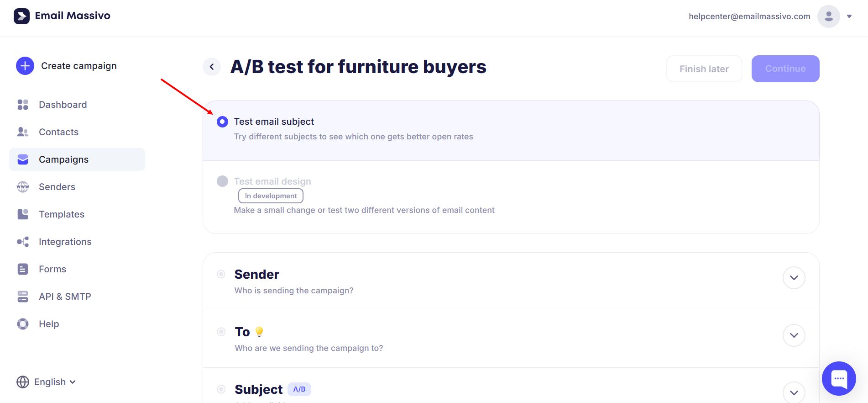Expand the Sender section chevron
Screen dimensions: 868x403
click(794, 278)
